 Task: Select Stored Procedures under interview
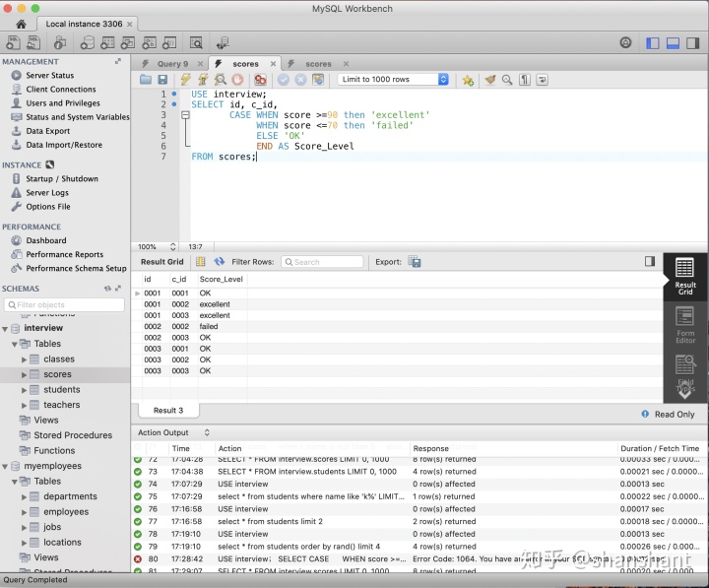pos(73,435)
